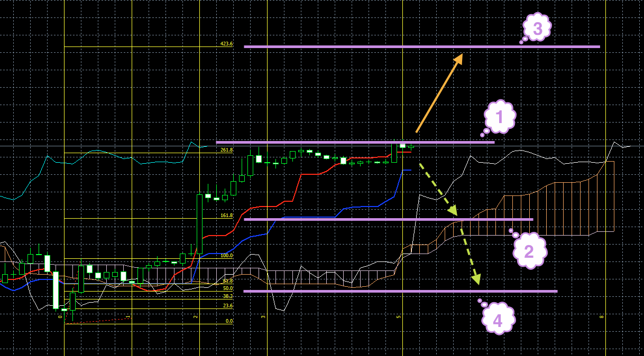This screenshot has width=644, height=356.
Task: Click Fibonacci time zone marker 3
Action: tap(263, 317)
